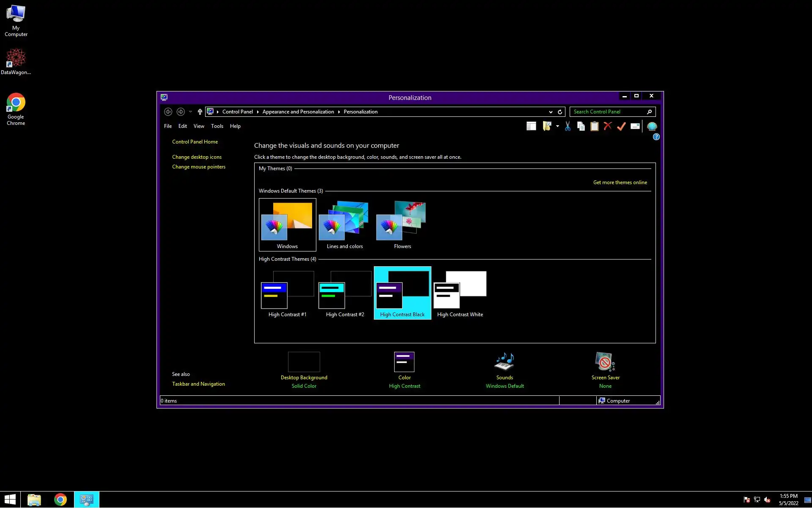Image resolution: width=812 pixels, height=508 pixels.
Task: Click the blue Help question mark
Action: 656,137
